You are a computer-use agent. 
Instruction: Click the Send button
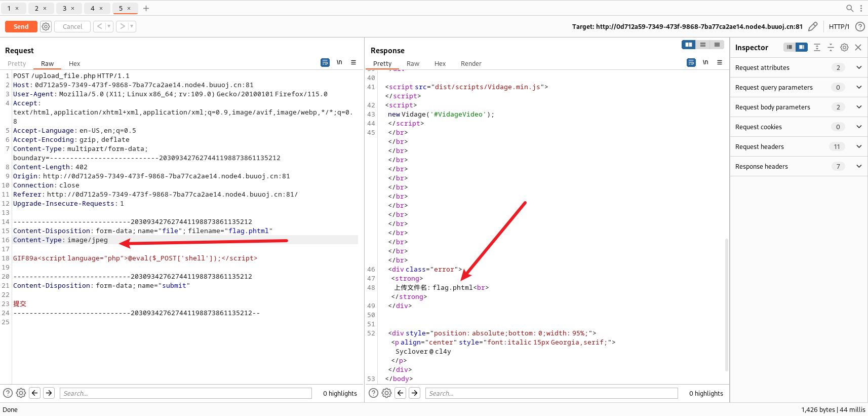[21, 26]
